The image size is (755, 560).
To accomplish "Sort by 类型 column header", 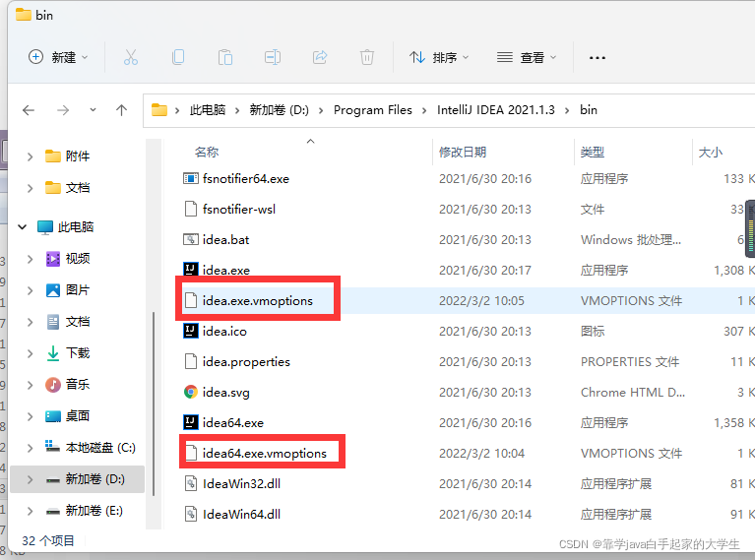I will (593, 153).
